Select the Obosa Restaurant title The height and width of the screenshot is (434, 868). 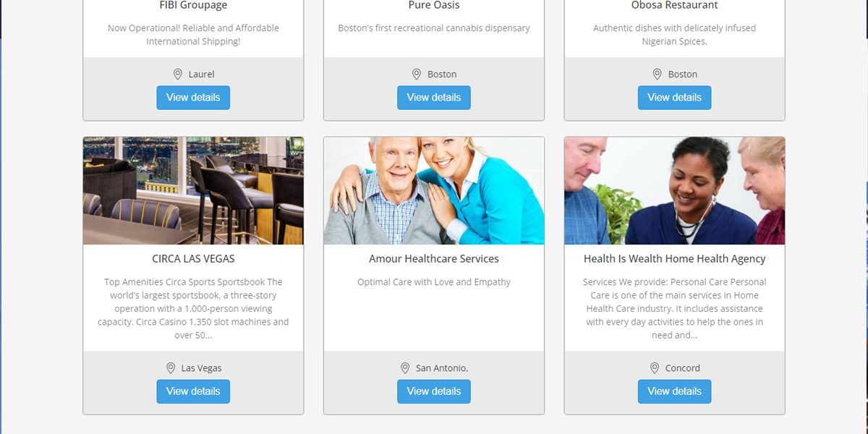pos(675,6)
